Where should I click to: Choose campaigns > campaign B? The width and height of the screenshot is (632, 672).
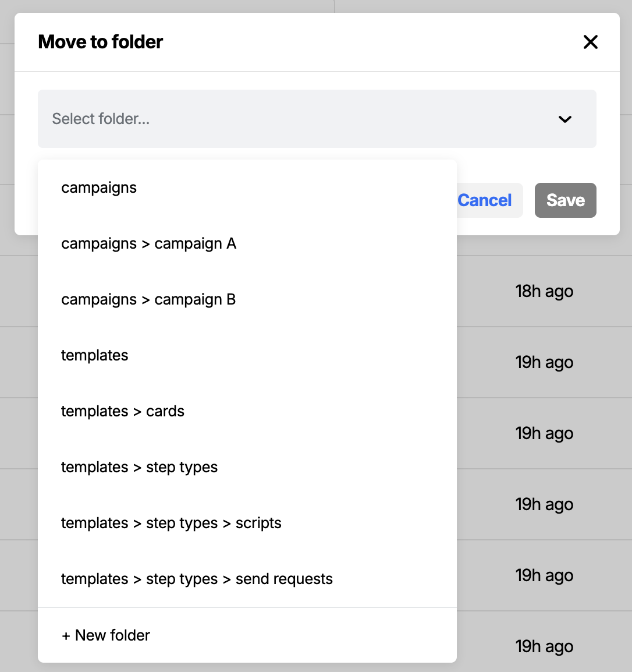[x=148, y=299]
